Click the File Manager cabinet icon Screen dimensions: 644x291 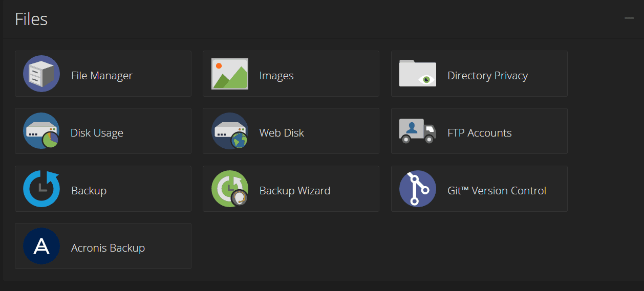click(41, 74)
